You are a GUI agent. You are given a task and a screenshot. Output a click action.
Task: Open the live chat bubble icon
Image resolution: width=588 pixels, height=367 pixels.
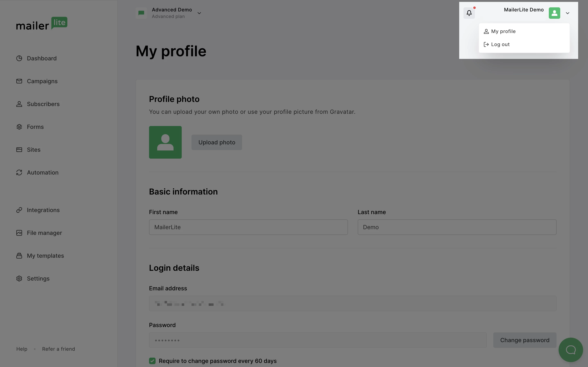click(x=570, y=350)
